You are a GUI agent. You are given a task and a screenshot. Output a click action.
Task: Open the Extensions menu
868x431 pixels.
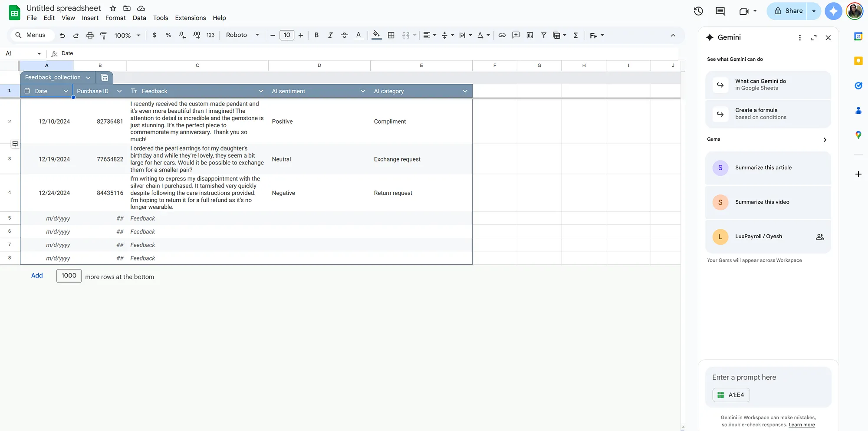[x=190, y=18]
